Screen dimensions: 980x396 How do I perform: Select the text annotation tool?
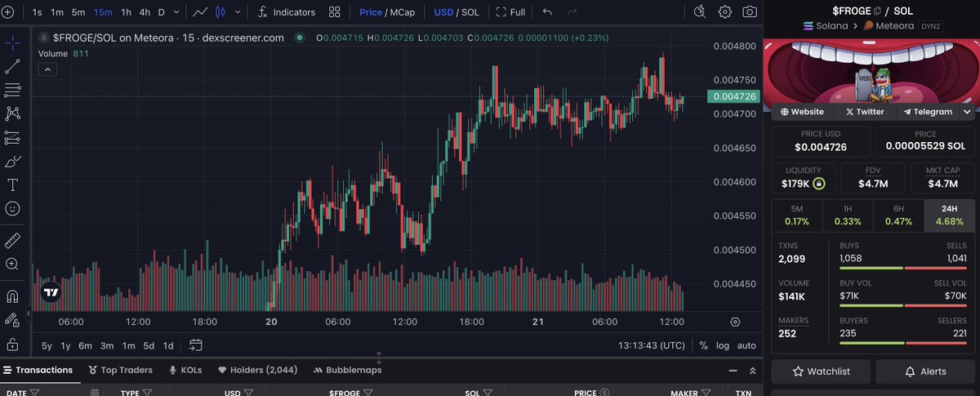coord(12,185)
